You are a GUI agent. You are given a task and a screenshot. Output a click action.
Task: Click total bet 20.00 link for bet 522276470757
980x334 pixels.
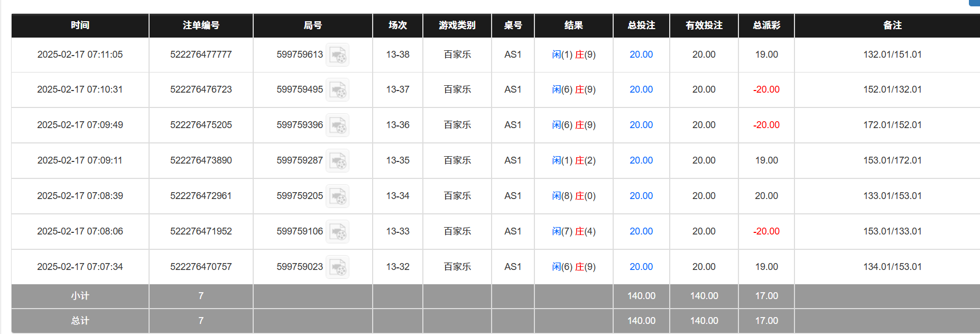pyautogui.click(x=641, y=267)
